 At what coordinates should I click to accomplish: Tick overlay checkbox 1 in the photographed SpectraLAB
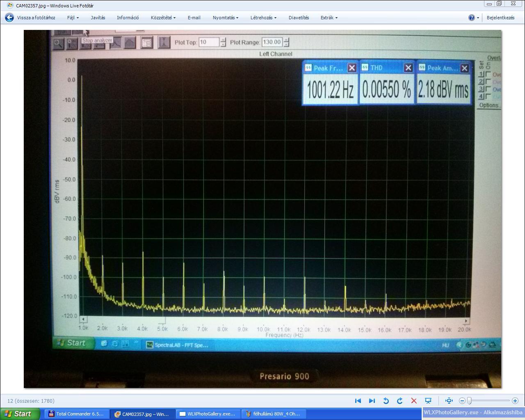[x=488, y=75]
